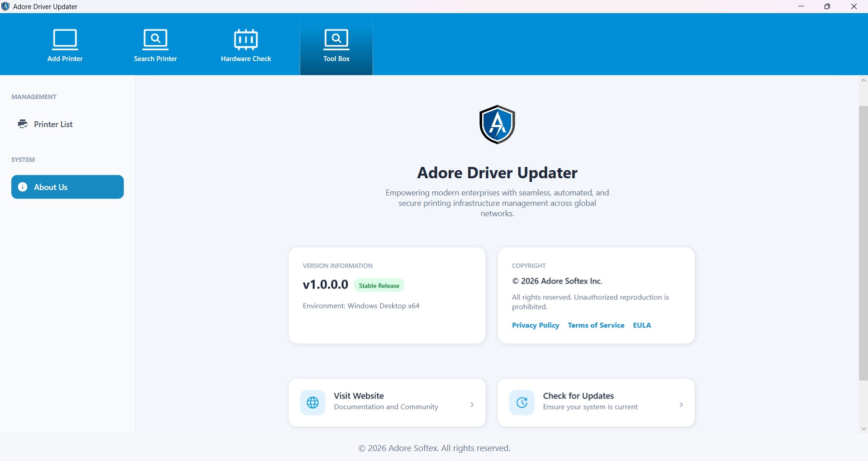This screenshot has height=461, width=868.
Task: Click the footer © 2026 Adore Softex text
Action: [434, 448]
